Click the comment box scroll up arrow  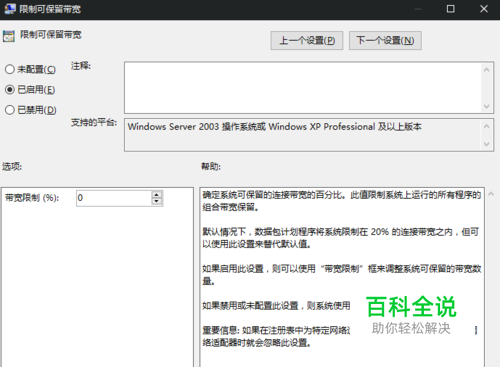[x=487, y=70]
